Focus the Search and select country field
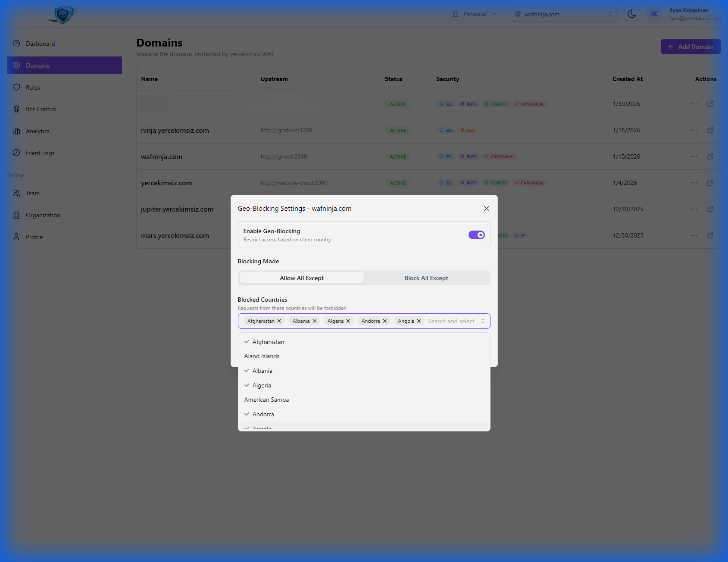Viewport: 728px width, 562px height. [451, 321]
